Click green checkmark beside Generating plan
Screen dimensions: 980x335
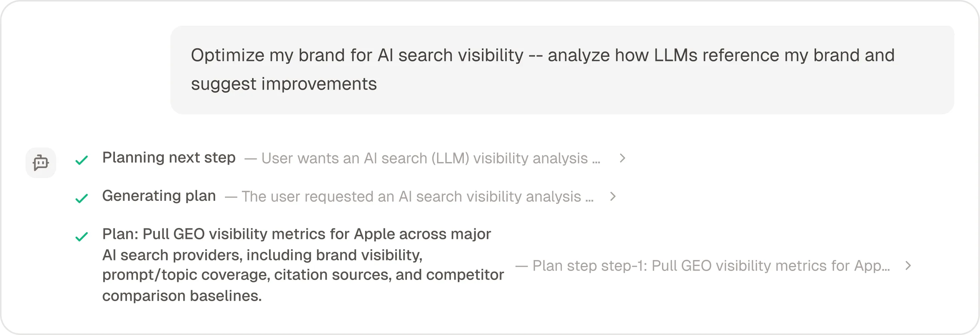coord(81,198)
